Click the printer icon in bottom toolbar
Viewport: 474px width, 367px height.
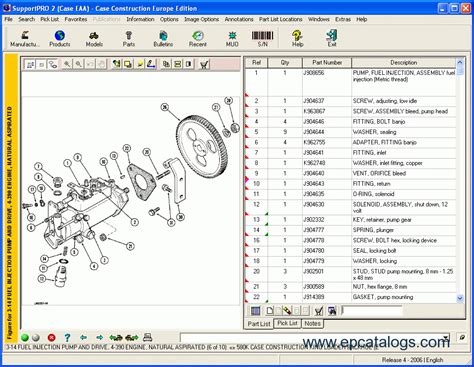coord(148,338)
